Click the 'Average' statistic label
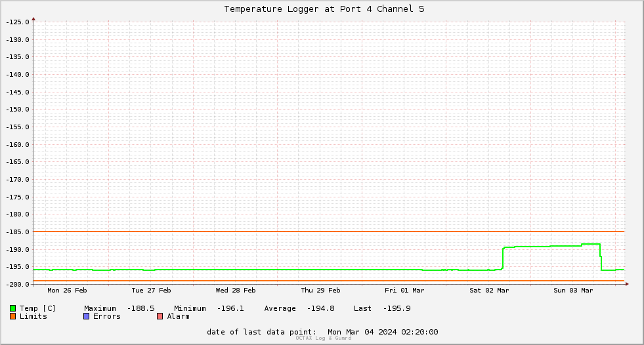The width and height of the screenshot is (644, 345). click(280, 308)
